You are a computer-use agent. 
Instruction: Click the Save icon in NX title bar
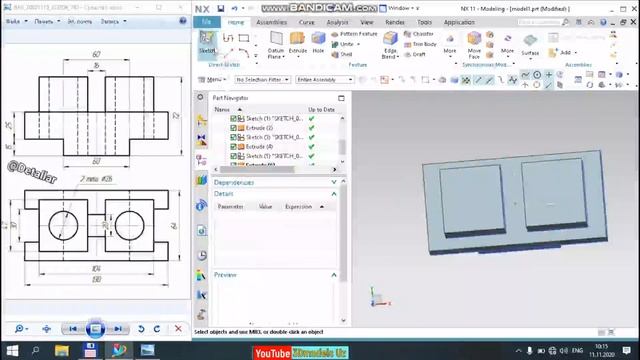coord(220,8)
